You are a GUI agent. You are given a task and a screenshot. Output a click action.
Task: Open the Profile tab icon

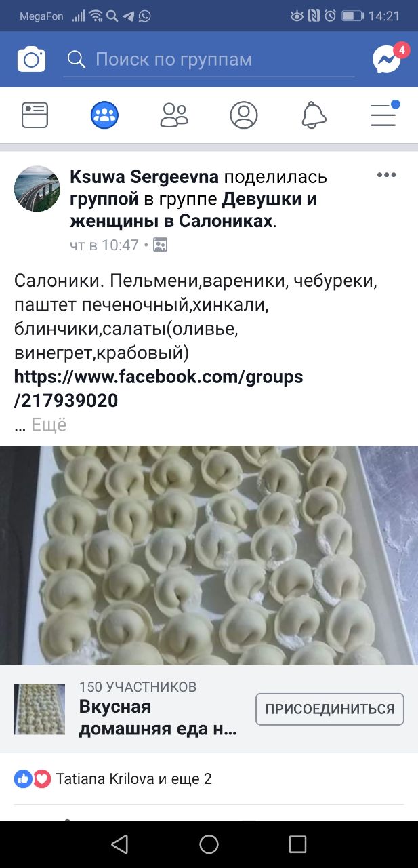(244, 115)
